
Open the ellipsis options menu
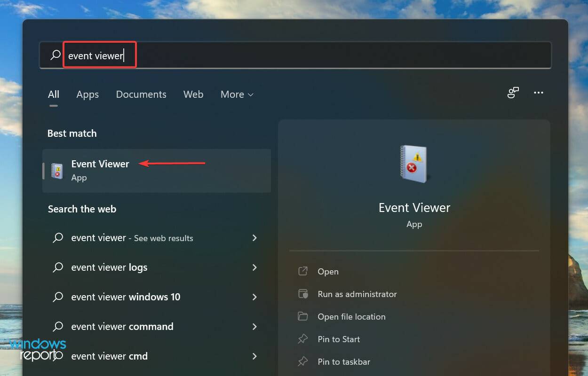(539, 93)
